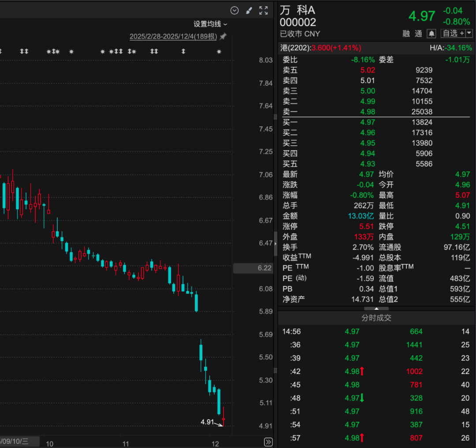Click the double-arrow scroll-right button at chart bottom
476x448 pixels.
pyautogui.click(x=268, y=442)
